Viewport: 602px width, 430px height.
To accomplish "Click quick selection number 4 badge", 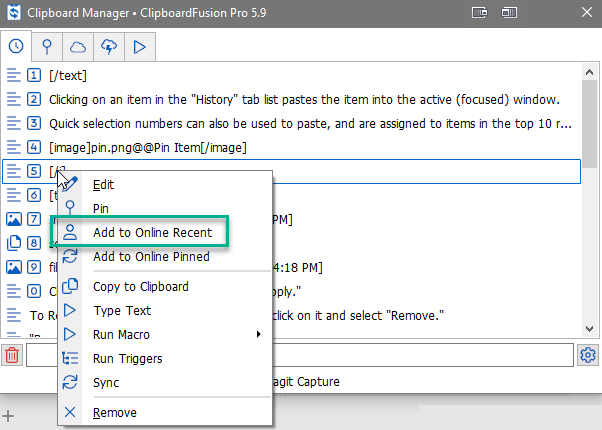I will click(34, 147).
